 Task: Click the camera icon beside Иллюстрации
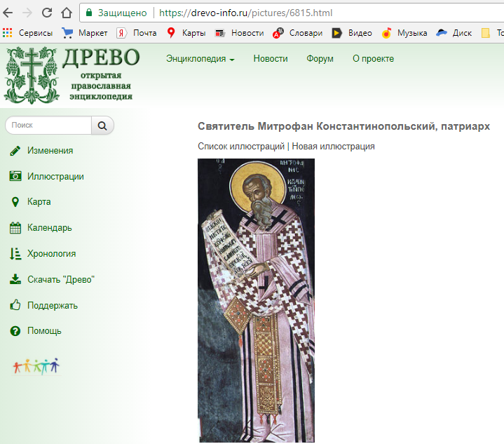(15, 176)
